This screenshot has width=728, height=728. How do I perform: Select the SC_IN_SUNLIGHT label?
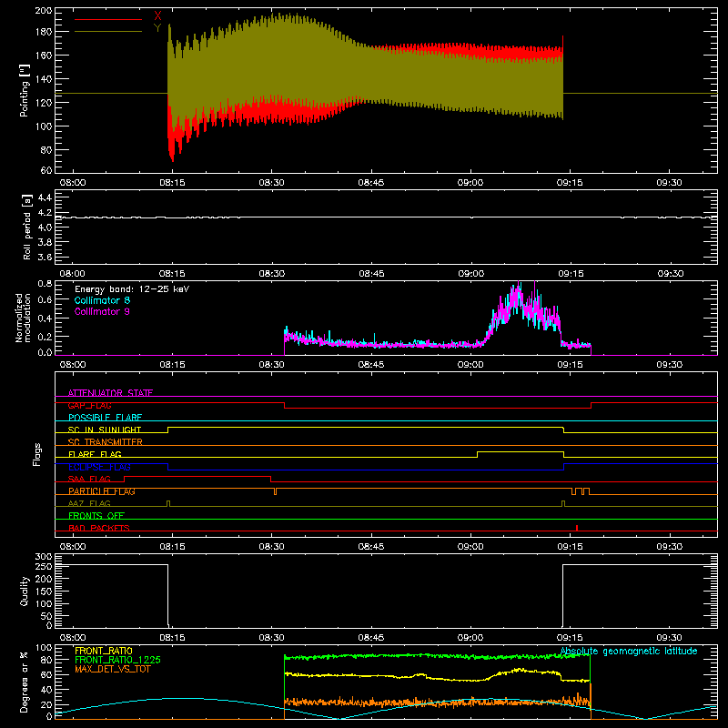(x=105, y=430)
